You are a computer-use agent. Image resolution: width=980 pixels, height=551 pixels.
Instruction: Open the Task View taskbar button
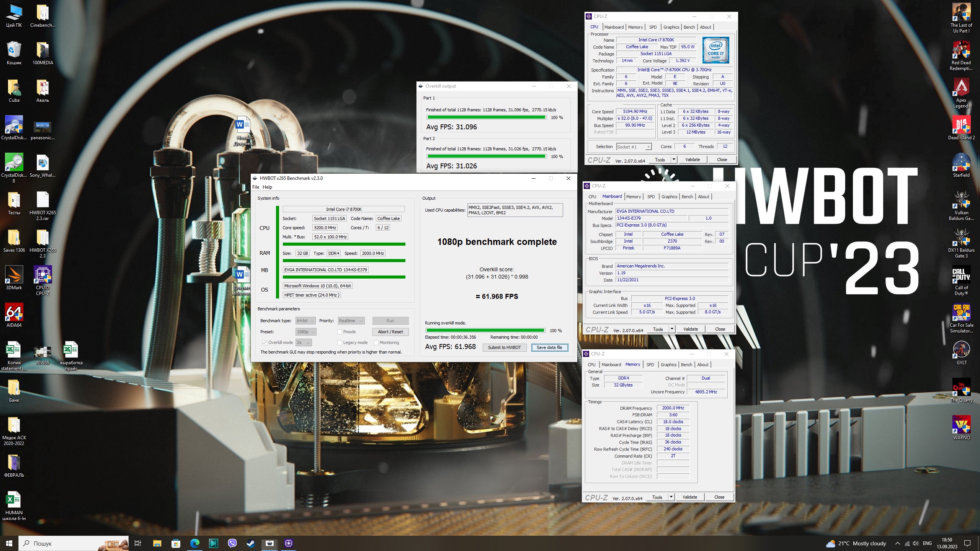pos(138,543)
